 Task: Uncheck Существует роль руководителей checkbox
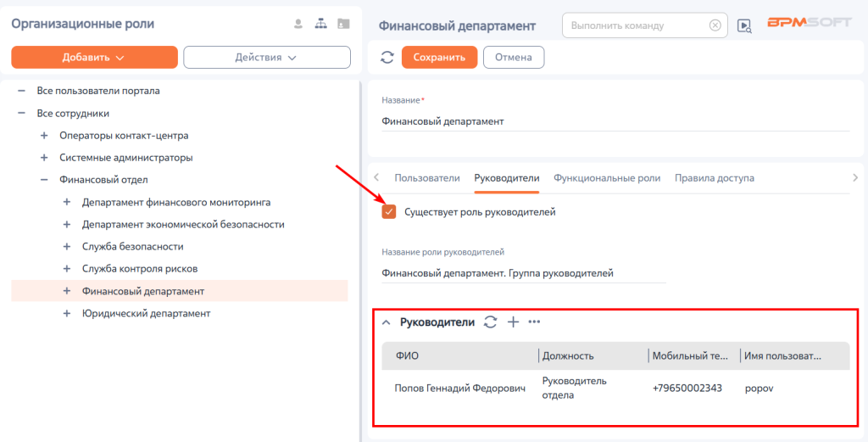coord(389,211)
